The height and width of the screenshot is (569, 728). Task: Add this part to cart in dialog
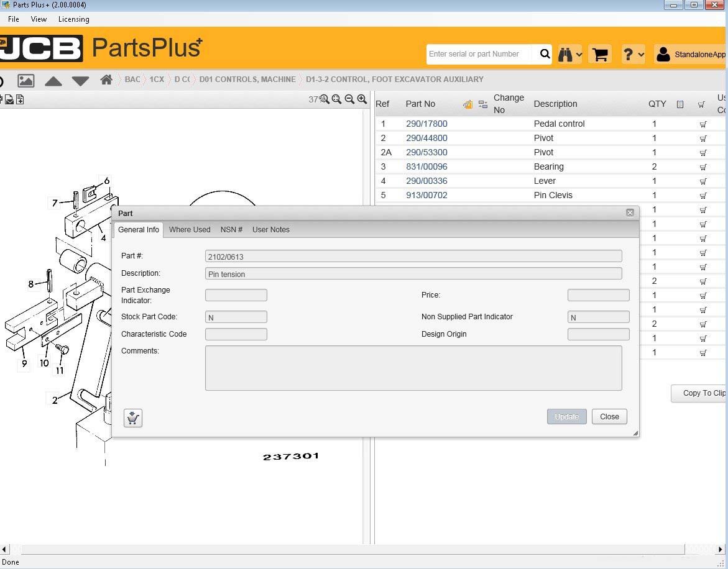pos(133,418)
